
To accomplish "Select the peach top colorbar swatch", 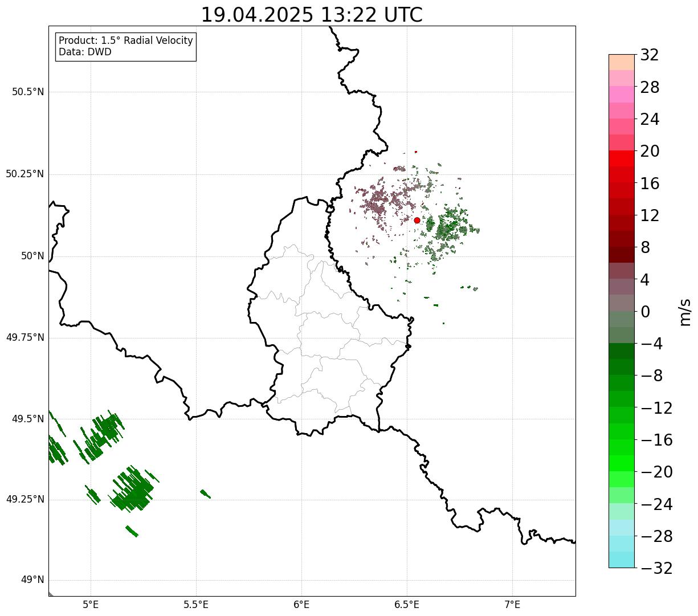I will (x=622, y=62).
